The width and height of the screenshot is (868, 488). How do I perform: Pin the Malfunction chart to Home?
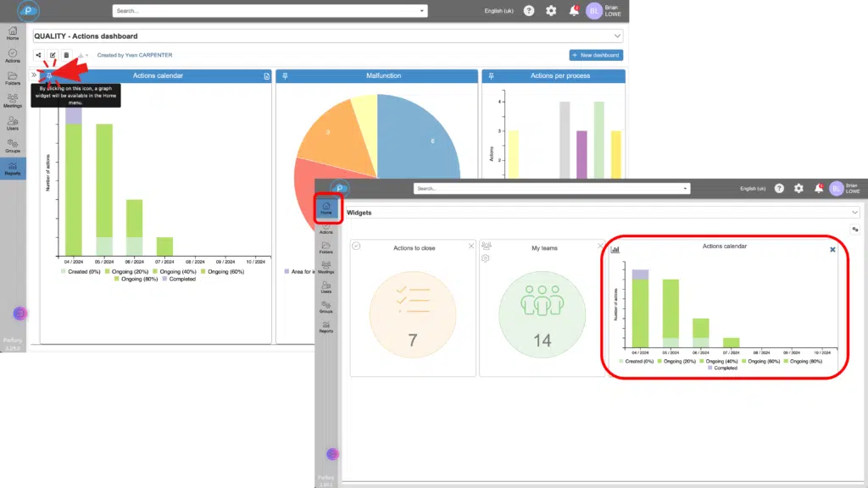(x=286, y=76)
